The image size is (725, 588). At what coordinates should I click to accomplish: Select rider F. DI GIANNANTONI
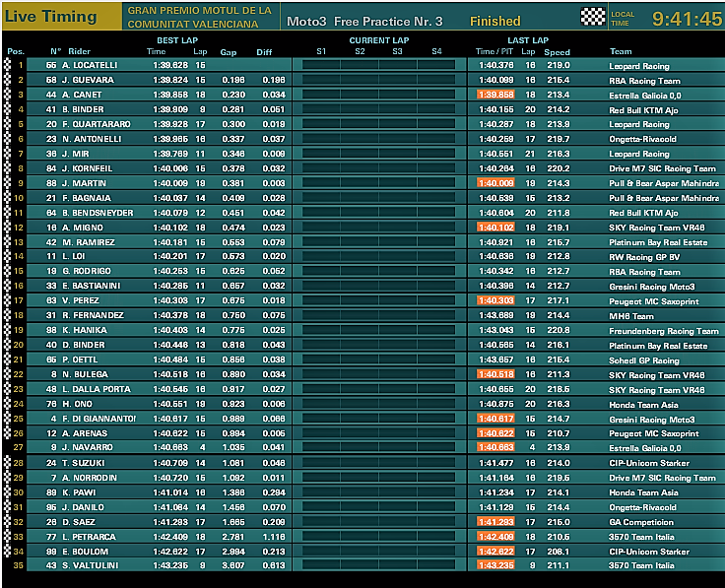pyautogui.click(x=99, y=420)
